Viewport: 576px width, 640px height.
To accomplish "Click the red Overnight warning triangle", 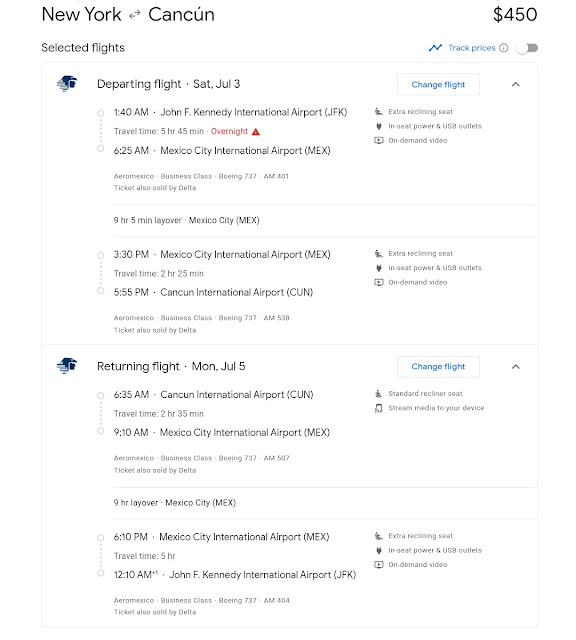I will pyautogui.click(x=256, y=131).
